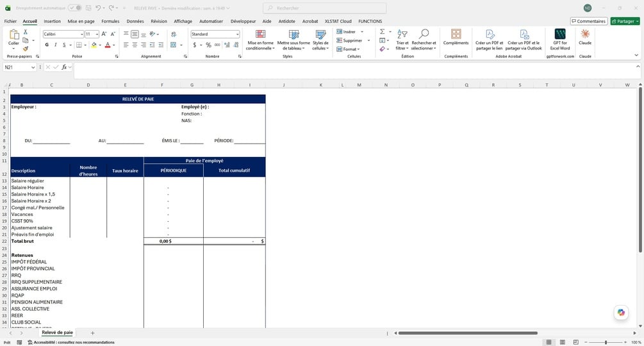This screenshot has width=644, height=346.
Task: Click the clear eraser icon in Édition
Action: click(383, 49)
